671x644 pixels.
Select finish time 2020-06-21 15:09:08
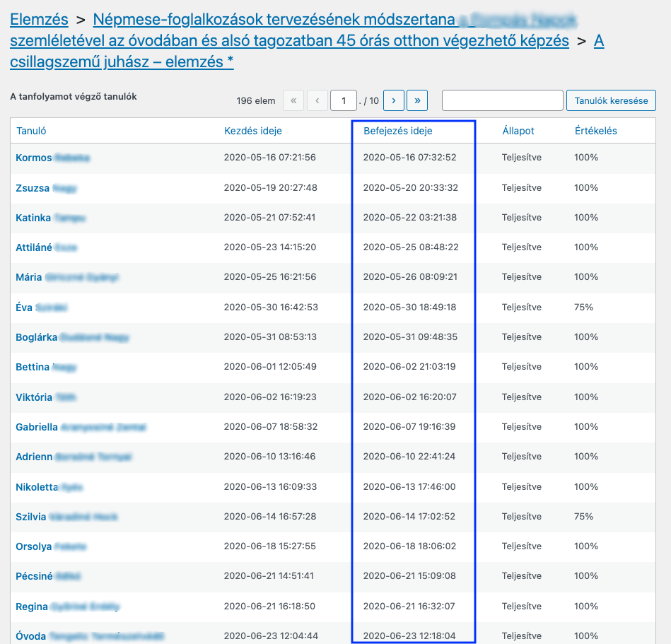(409, 576)
